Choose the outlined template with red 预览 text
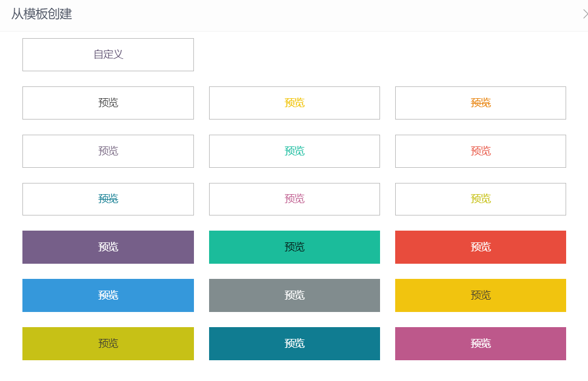The width and height of the screenshot is (588, 381). point(480,151)
